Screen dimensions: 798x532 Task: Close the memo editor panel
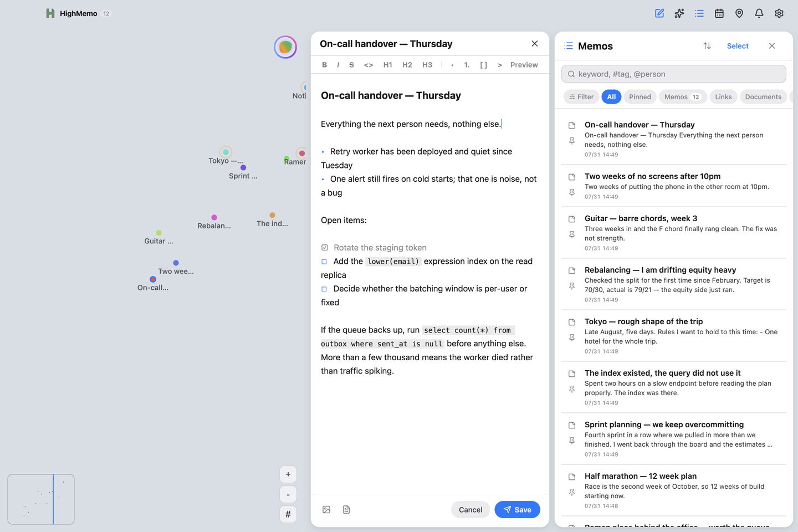click(535, 44)
